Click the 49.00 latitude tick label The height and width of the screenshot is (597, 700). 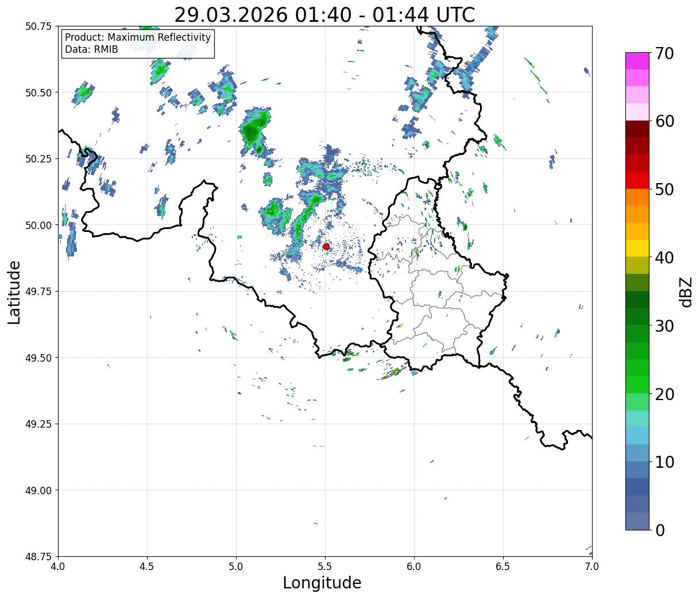click(x=39, y=490)
